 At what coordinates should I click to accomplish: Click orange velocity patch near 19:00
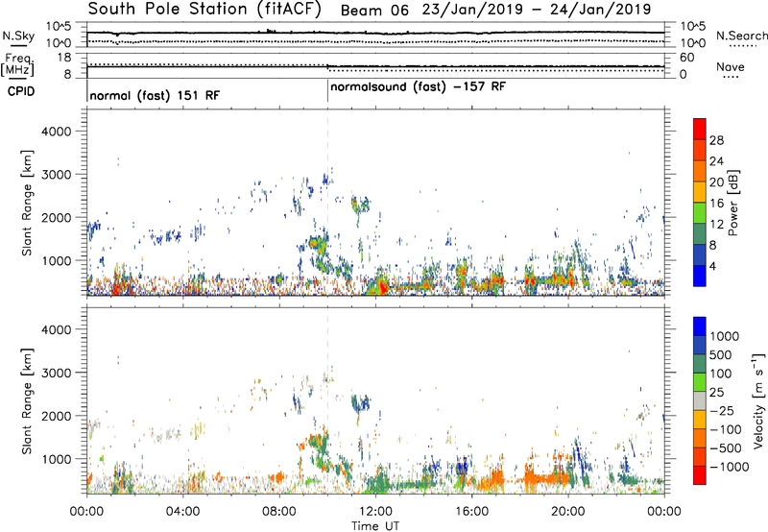coord(548,477)
